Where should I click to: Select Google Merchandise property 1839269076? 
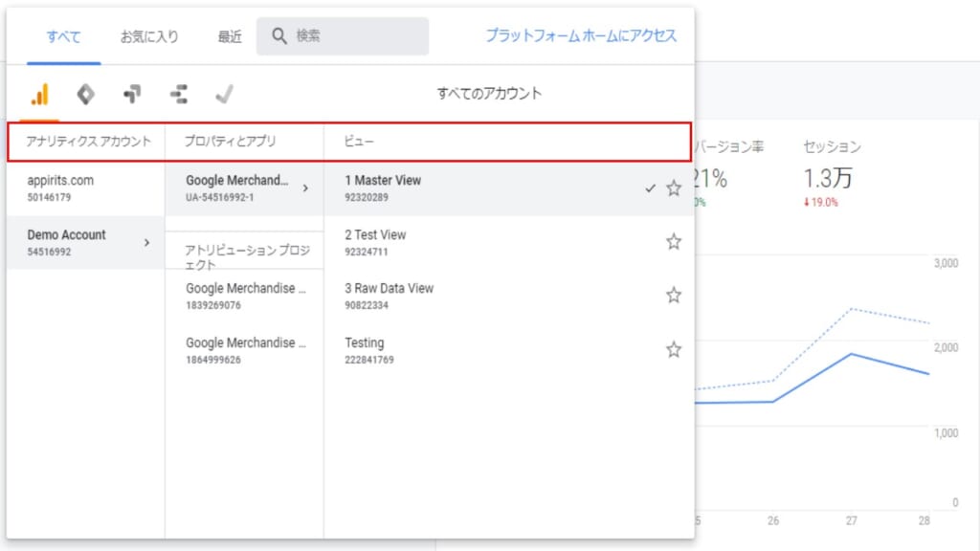(244, 297)
